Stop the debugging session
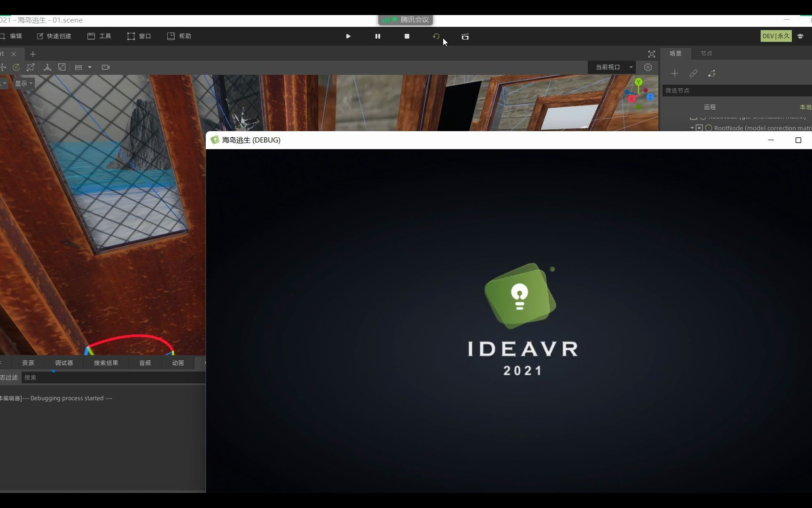The height and width of the screenshot is (508, 812). (407, 36)
